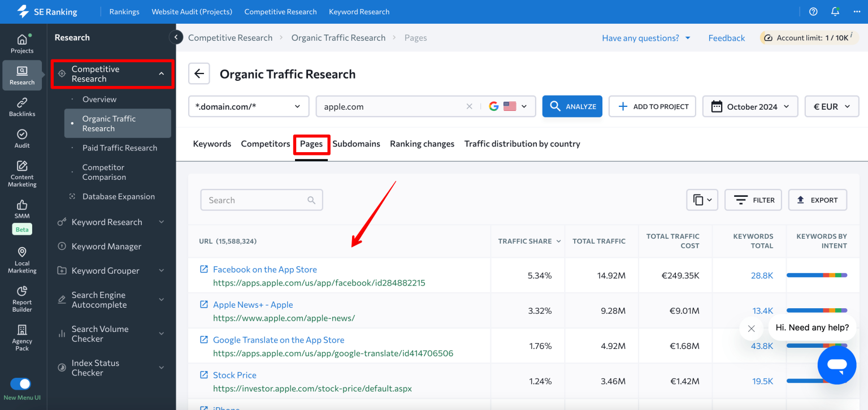Open the live chat bubble

point(837,365)
